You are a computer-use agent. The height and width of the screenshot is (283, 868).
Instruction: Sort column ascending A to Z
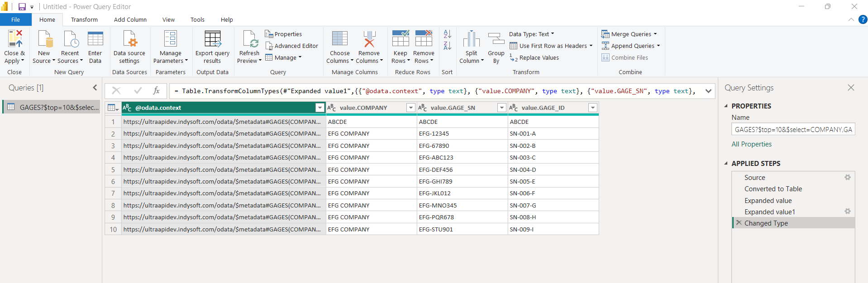(x=447, y=34)
